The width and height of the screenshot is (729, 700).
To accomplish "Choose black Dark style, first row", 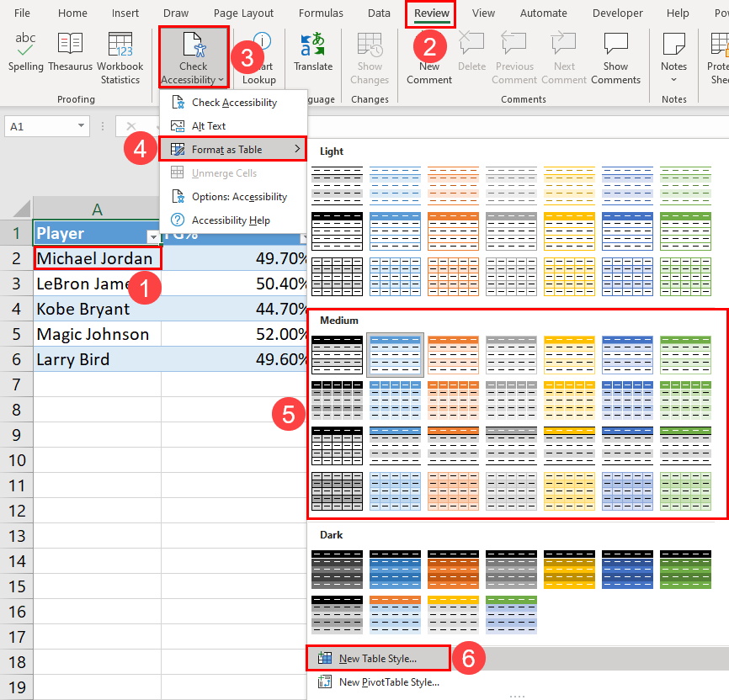I will 337,570.
